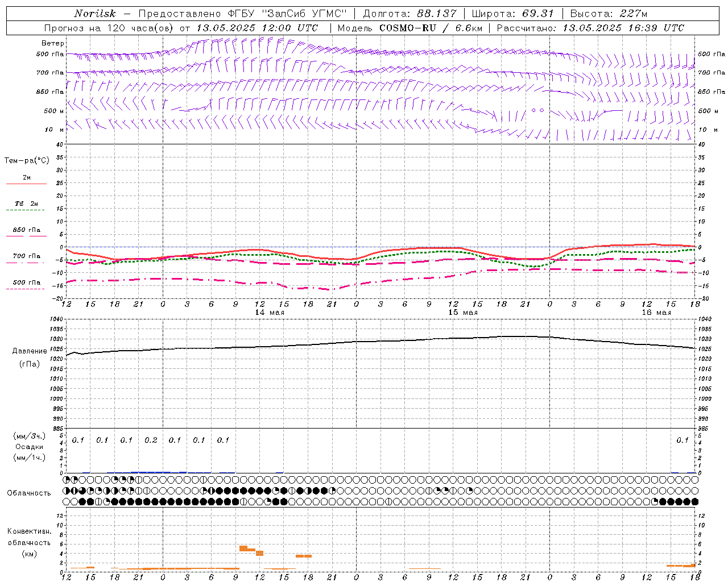
Task: Click the "Тем-ра(°C)" temperature panel label
Action: [27, 161]
